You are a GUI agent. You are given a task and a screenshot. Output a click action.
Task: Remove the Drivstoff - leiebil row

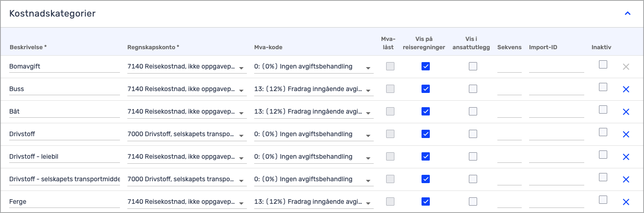(625, 157)
